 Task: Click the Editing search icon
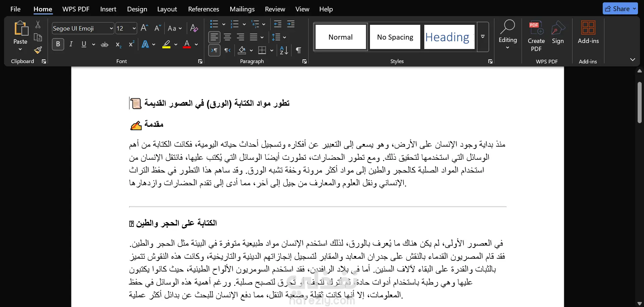(507, 27)
